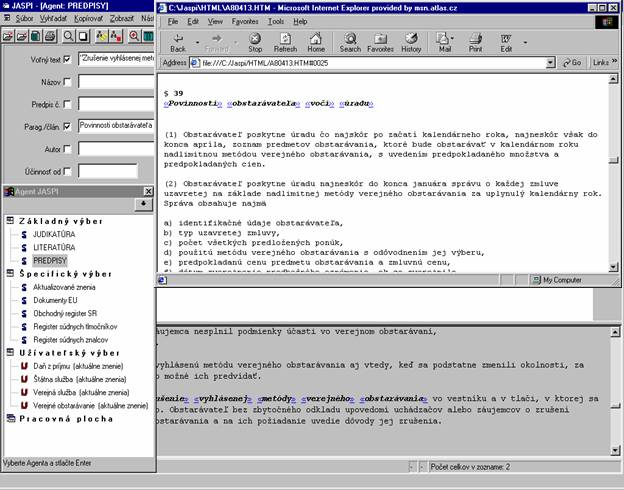The height and width of the screenshot is (490, 624).
Task: Open Register súdnych znalcov
Action: click(70, 340)
